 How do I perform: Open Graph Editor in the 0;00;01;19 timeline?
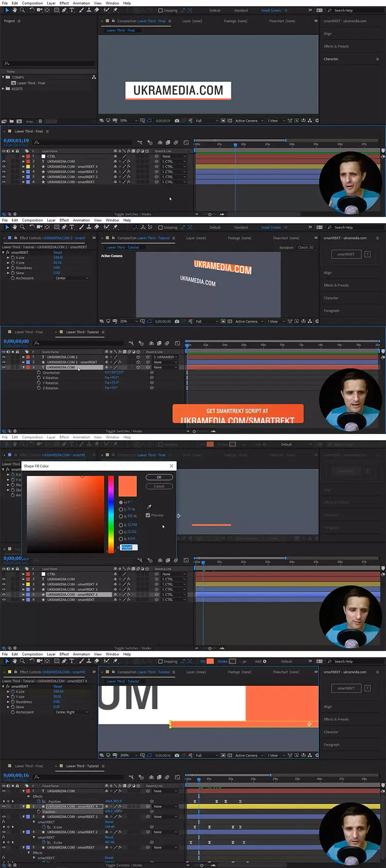coord(186,142)
